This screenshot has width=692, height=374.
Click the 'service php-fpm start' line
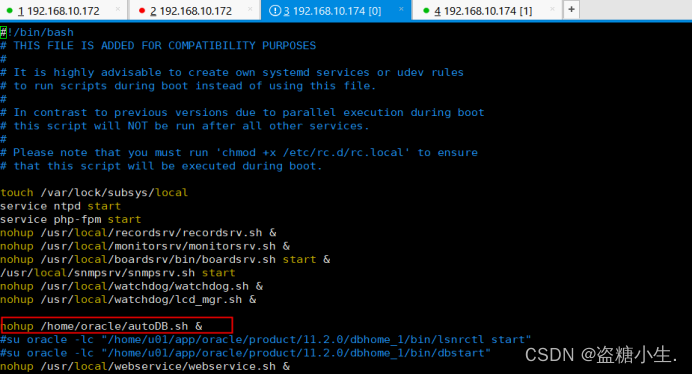click(x=71, y=219)
